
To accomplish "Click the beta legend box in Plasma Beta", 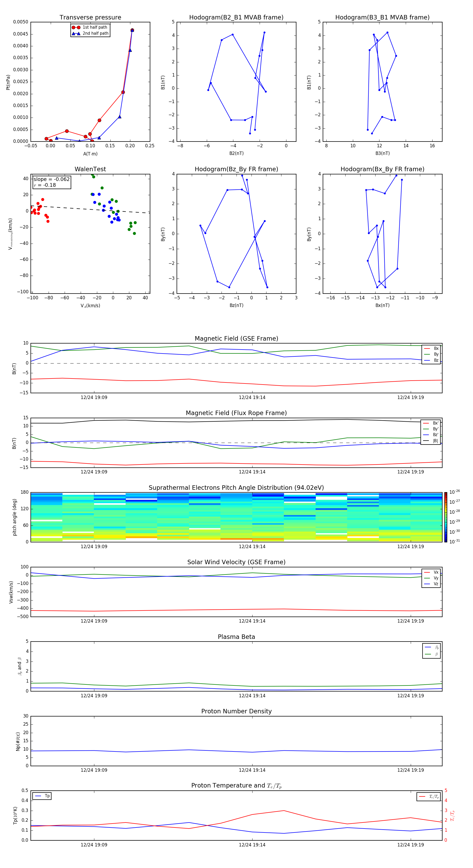I will pos(431,651).
